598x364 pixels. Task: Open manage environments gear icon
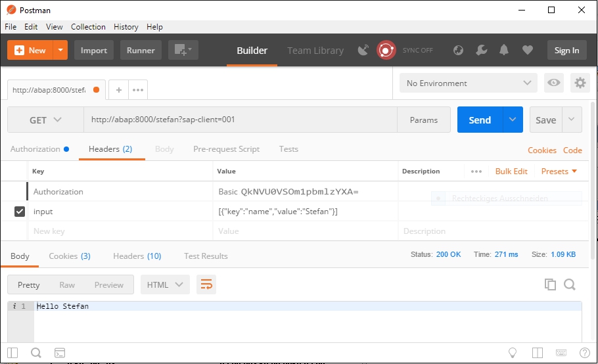click(580, 83)
